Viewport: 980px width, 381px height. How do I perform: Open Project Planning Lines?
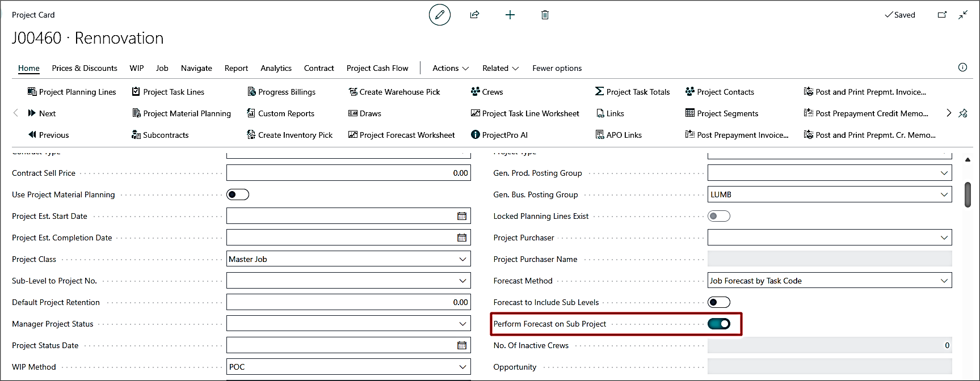click(71, 92)
